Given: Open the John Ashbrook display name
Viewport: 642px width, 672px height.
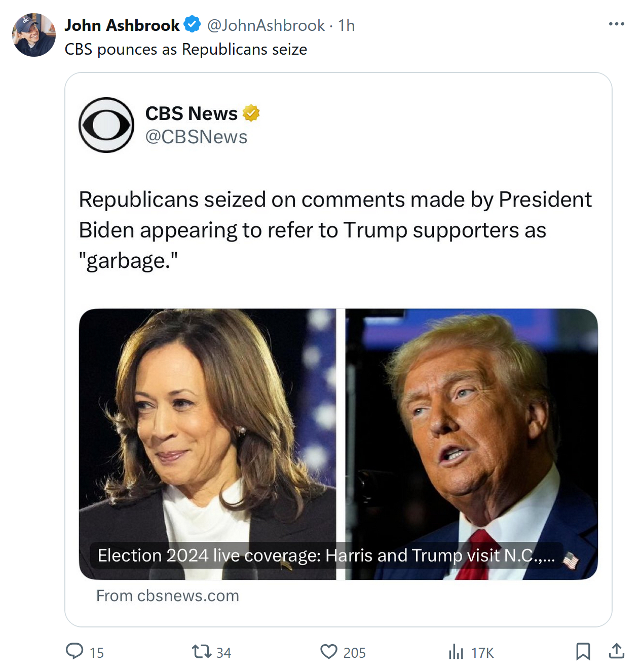Looking at the screenshot, I should click(122, 25).
